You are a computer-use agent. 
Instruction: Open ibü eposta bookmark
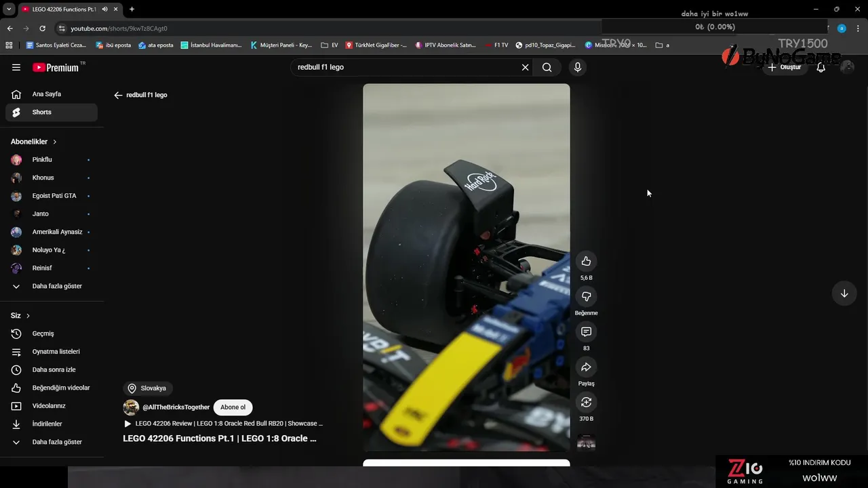[x=113, y=45]
